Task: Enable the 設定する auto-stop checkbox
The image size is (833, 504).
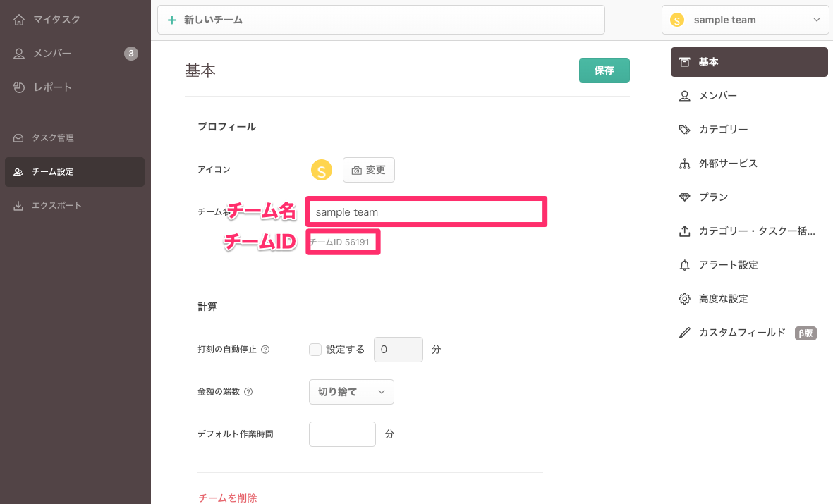Action: click(315, 350)
